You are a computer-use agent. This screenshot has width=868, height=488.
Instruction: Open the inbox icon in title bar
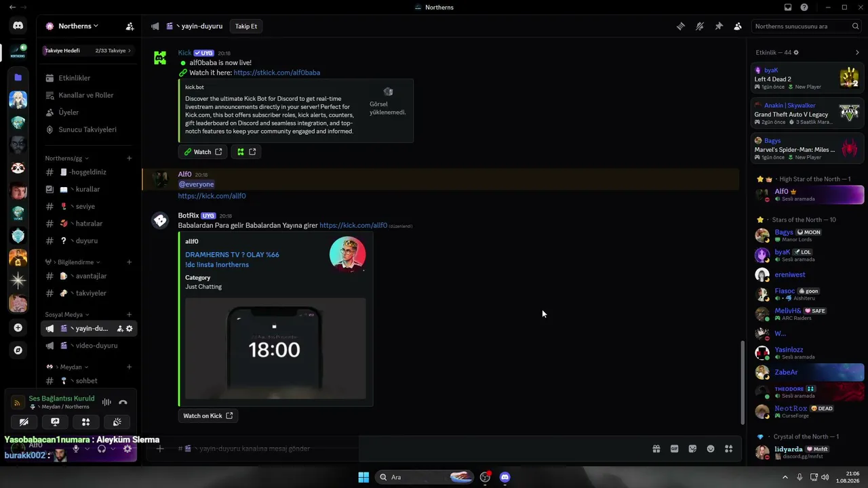pyautogui.click(x=788, y=7)
